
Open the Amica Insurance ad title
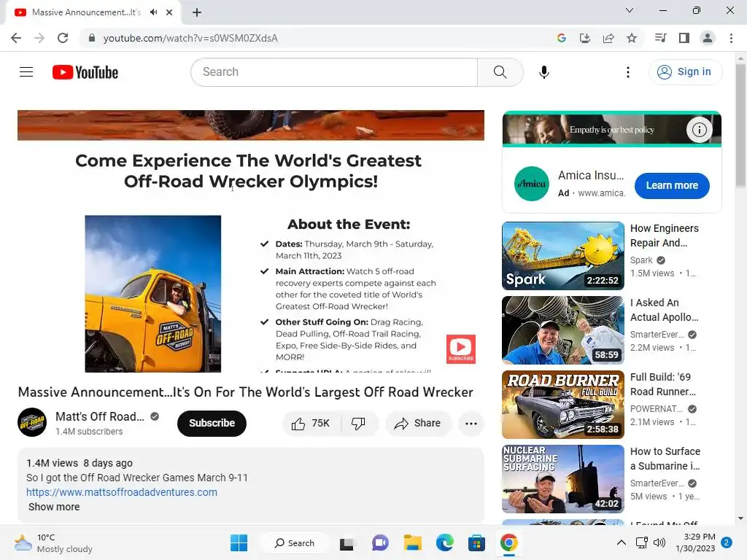(591, 176)
